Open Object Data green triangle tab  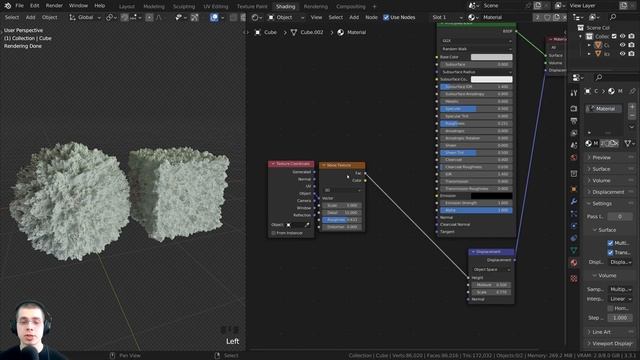point(574,250)
